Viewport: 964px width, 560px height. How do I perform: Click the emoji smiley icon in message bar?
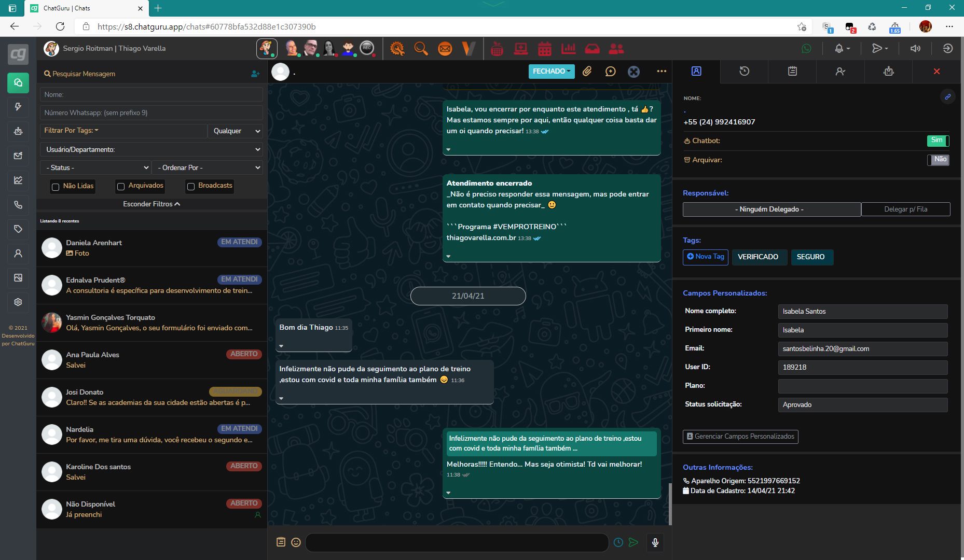296,542
